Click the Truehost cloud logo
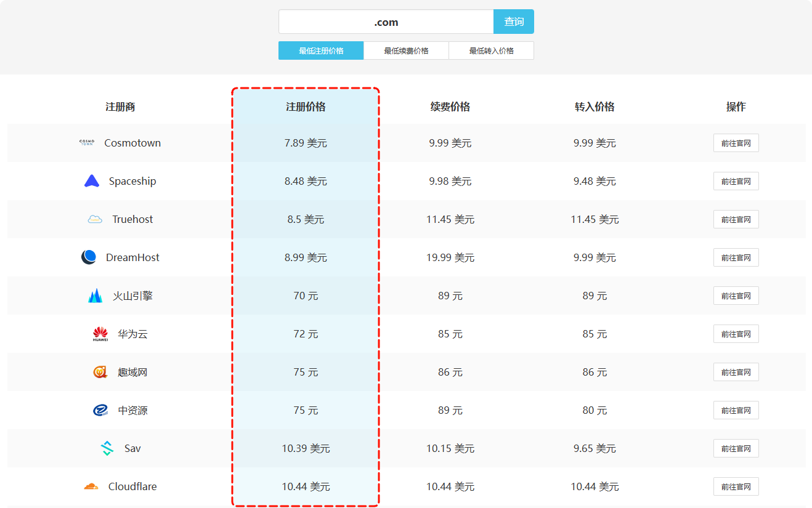The image size is (812, 508). [95, 219]
